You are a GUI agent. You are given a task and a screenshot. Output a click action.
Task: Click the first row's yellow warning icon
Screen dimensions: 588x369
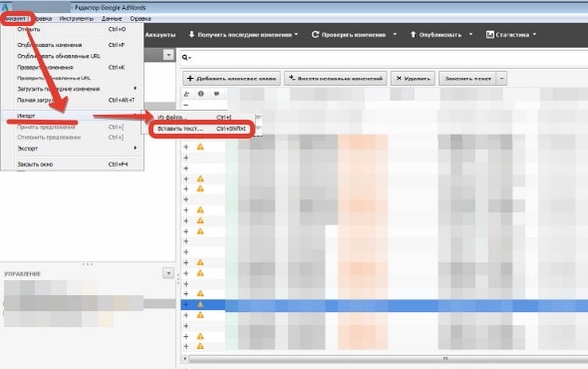click(200, 147)
